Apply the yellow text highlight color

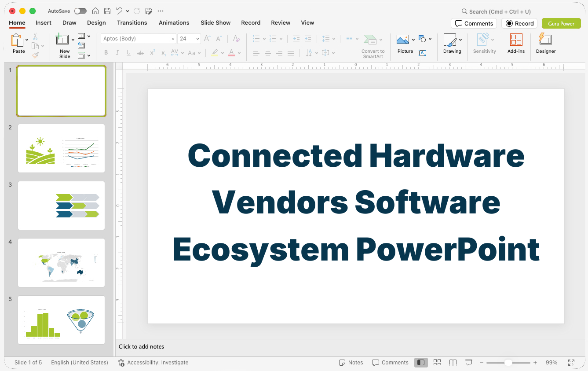click(214, 53)
